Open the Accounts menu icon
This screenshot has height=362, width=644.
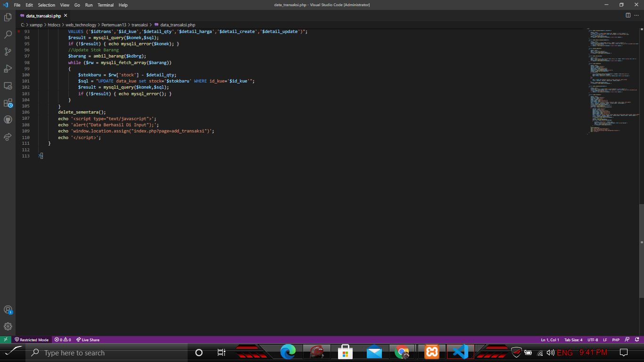pos(8,310)
